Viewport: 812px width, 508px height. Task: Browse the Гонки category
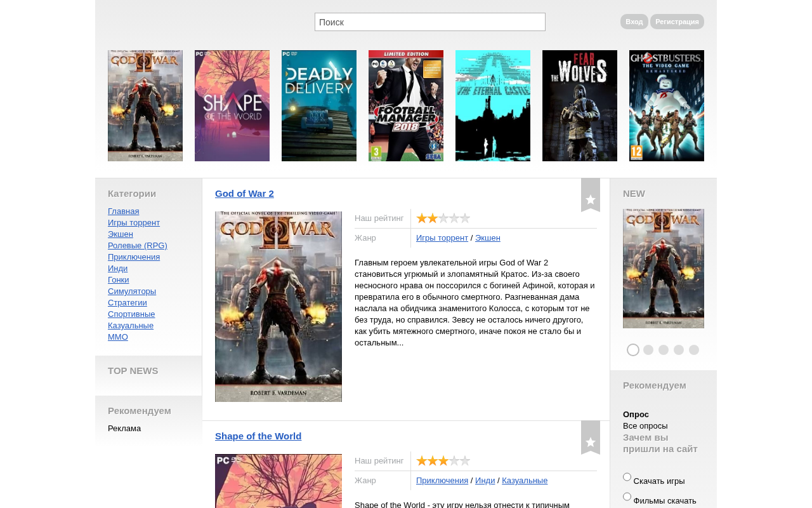119,280
